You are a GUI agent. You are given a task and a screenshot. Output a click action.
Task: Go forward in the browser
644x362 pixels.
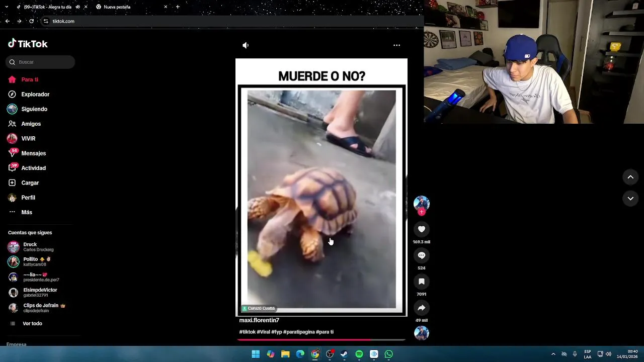(x=19, y=21)
